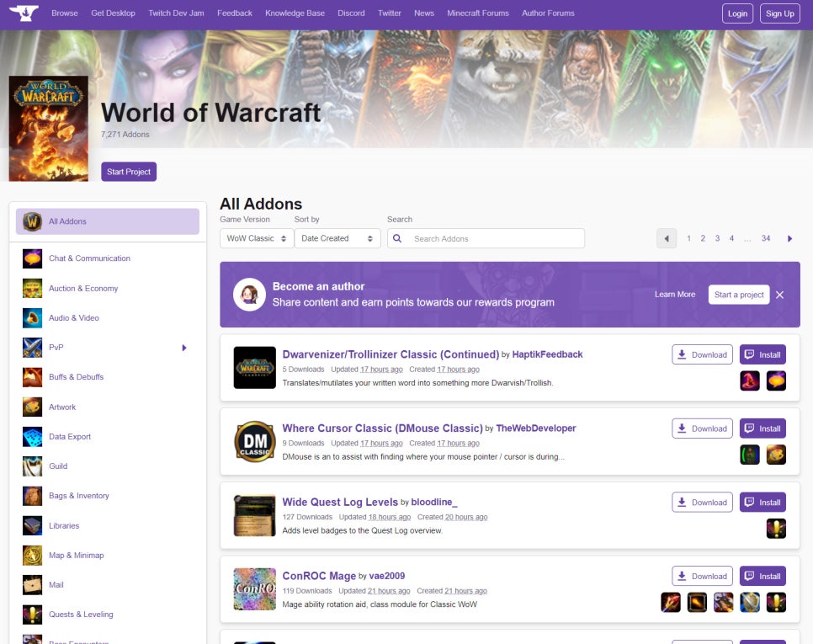Focus the Search Addons input field

click(486, 238)
